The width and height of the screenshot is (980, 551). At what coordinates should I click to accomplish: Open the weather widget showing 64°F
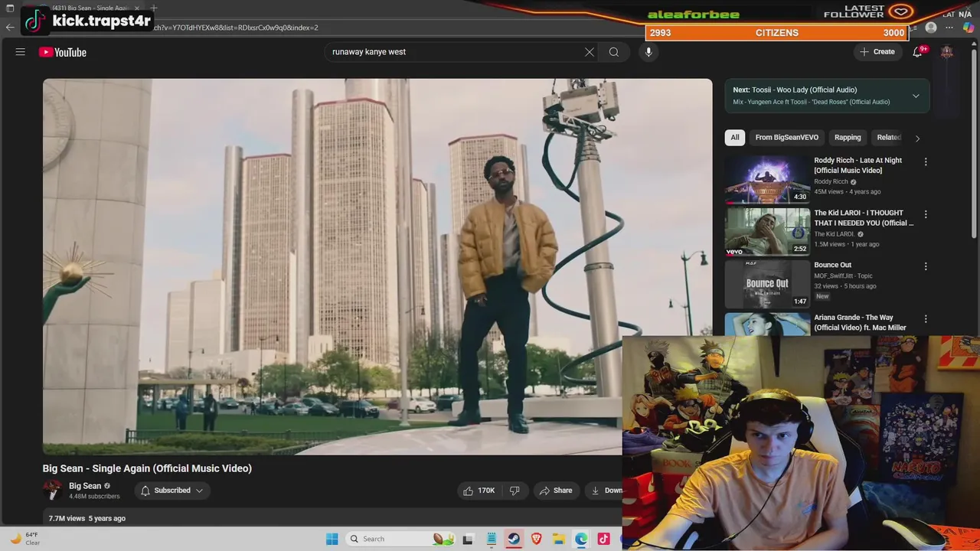25,539
